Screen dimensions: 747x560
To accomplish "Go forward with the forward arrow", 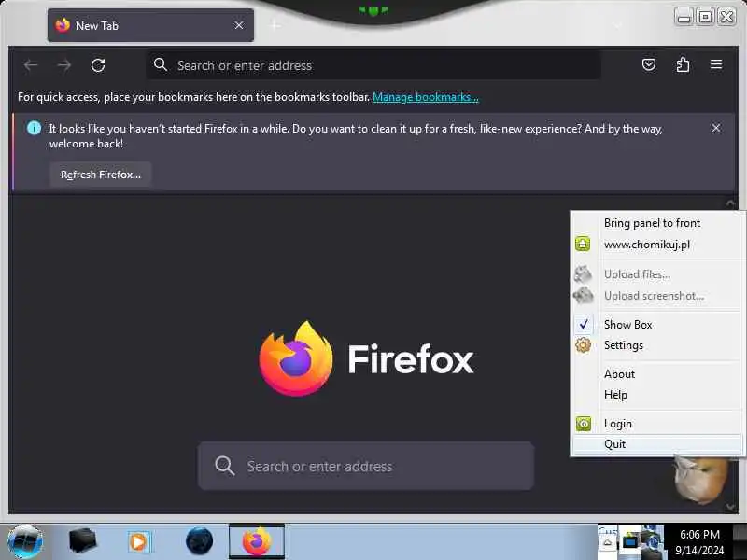I will point(63,64).
